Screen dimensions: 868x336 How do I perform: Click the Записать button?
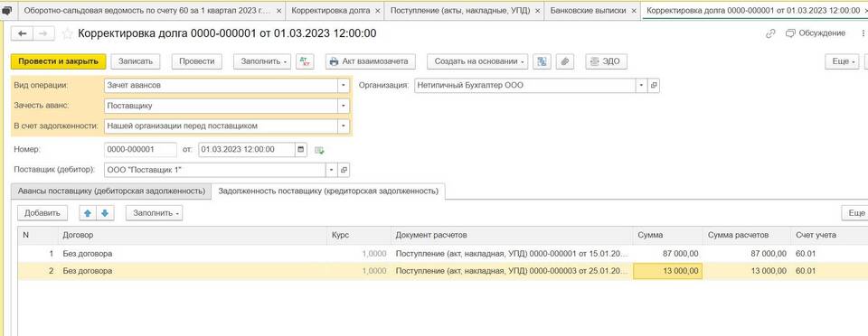136,61
